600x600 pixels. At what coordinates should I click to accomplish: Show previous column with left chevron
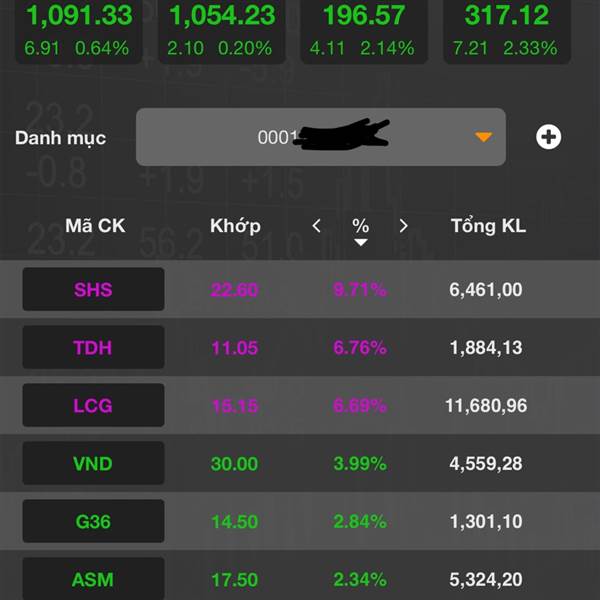coord(316,226)
